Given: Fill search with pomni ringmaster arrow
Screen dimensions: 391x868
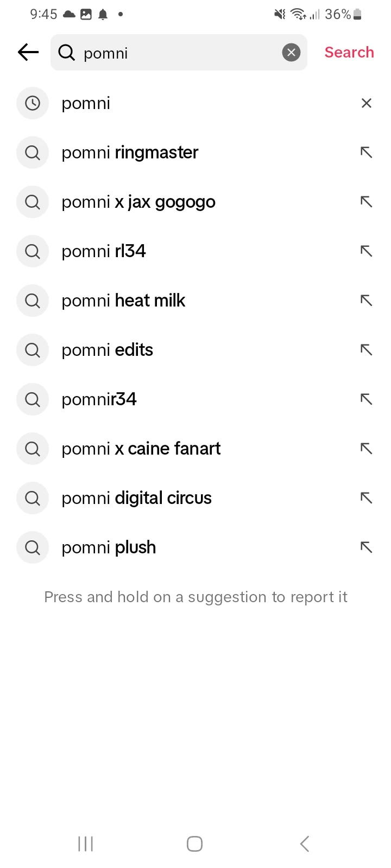Looking at the screenshot, I should coord(367,152).
